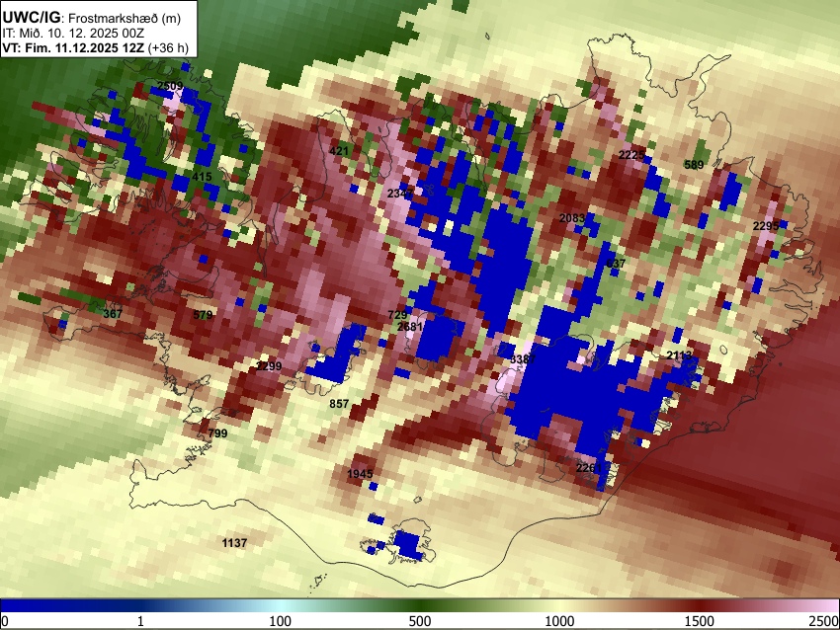Click the color scale label '0'
840x630 pixels.
click(5, 621)
